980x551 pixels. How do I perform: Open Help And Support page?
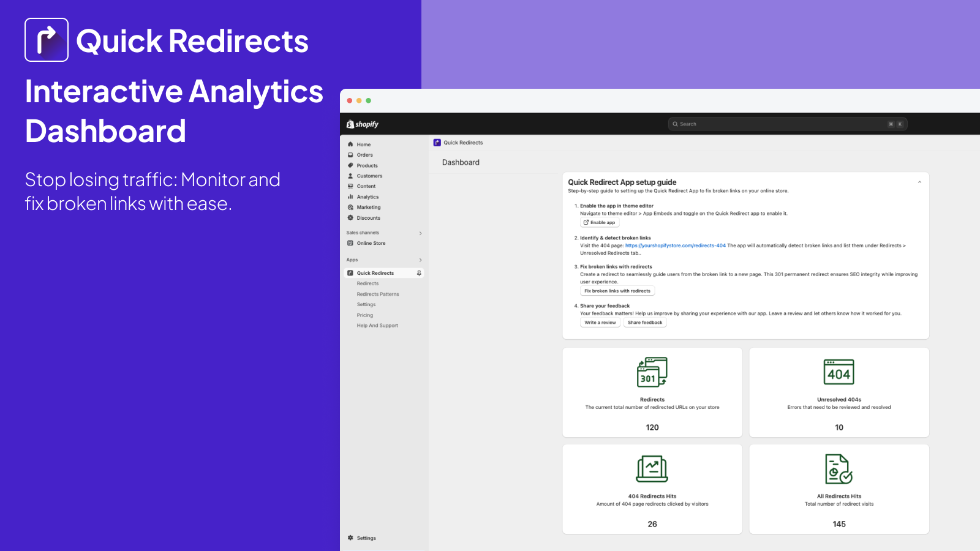click(377, 326)
